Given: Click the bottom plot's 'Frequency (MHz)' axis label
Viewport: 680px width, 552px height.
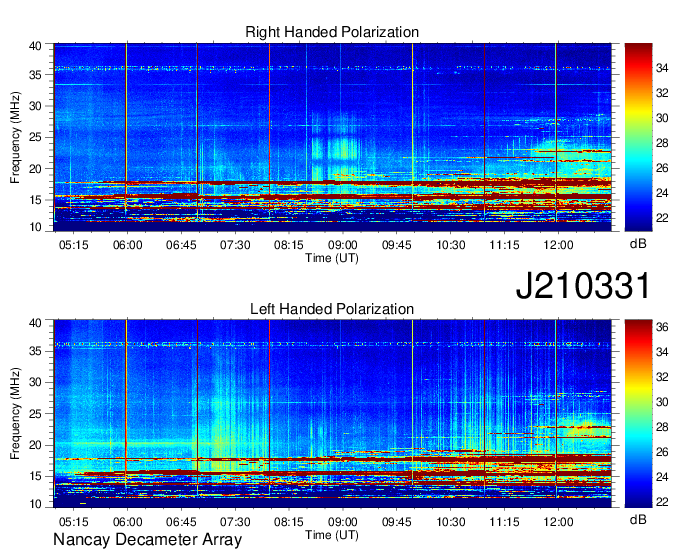Looking at the screenshot, I should click(15, 414).
